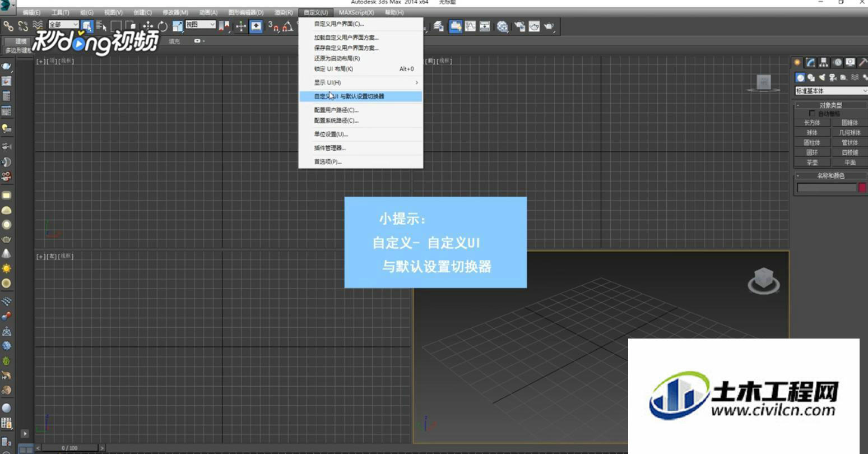Open 首选项(P)... preferences entry

click(x=361, y=162)
